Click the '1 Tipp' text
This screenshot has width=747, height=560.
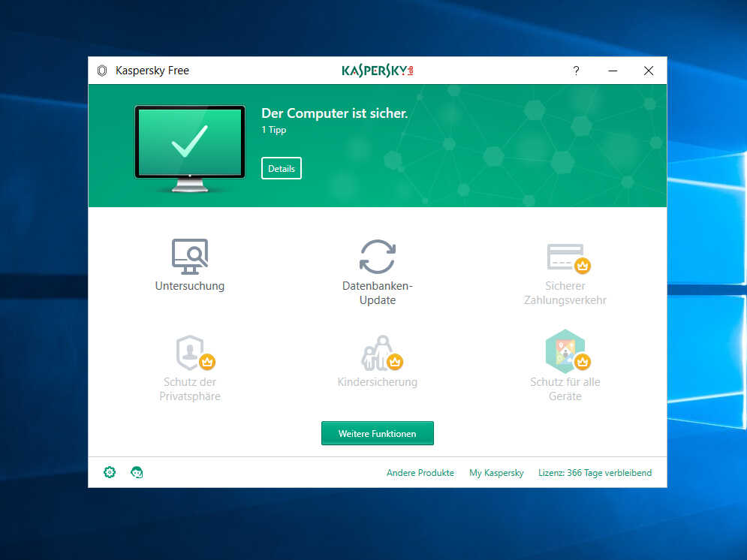[x=273, y=130]
